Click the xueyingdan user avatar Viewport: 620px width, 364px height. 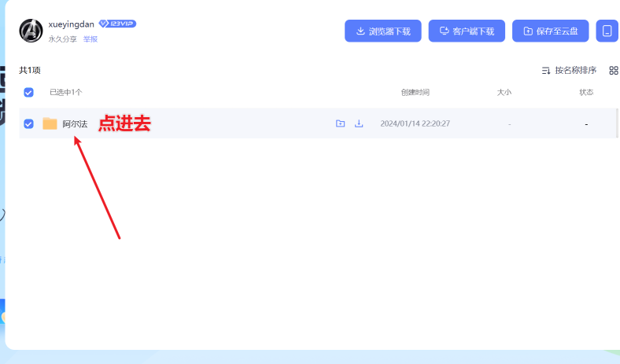coord(31,31)
